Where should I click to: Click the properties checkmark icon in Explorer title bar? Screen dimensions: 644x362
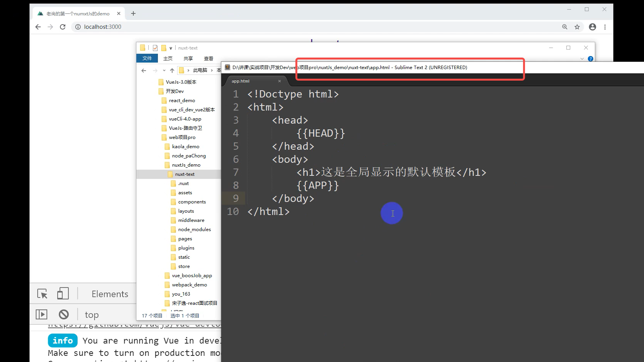pos(155,48)
